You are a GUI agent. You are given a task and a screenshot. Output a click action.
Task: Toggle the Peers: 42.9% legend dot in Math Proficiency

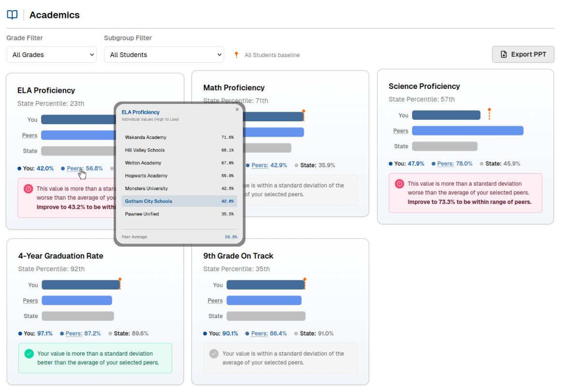pyautogui.click(x=247, y=165)
